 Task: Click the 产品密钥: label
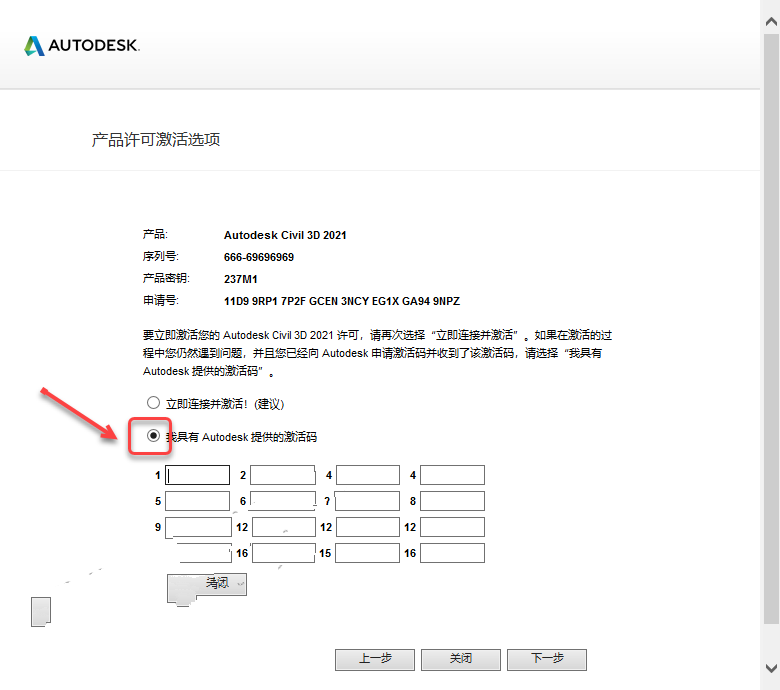[166, 278]
